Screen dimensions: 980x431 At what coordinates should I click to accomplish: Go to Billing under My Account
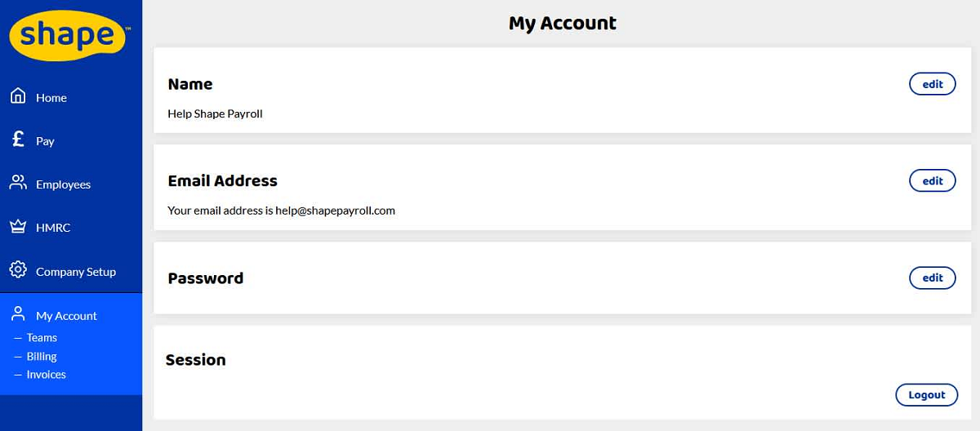(42, 357)
